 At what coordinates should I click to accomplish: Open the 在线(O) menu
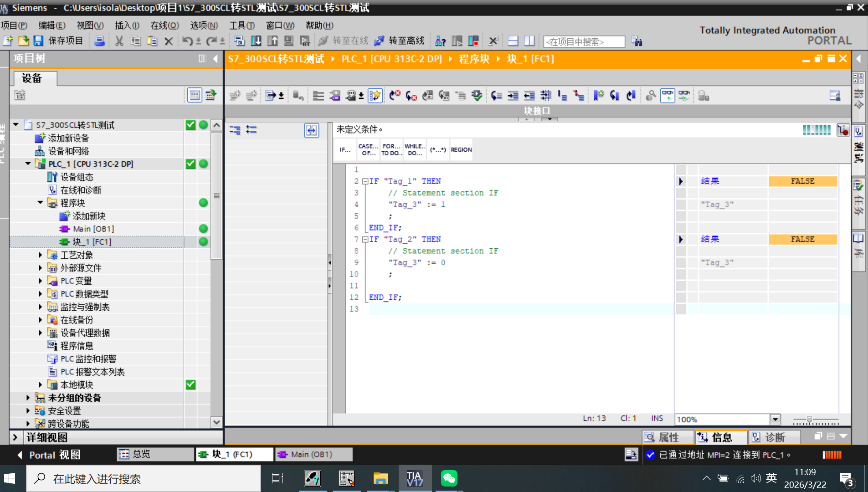tap(164, 26)
